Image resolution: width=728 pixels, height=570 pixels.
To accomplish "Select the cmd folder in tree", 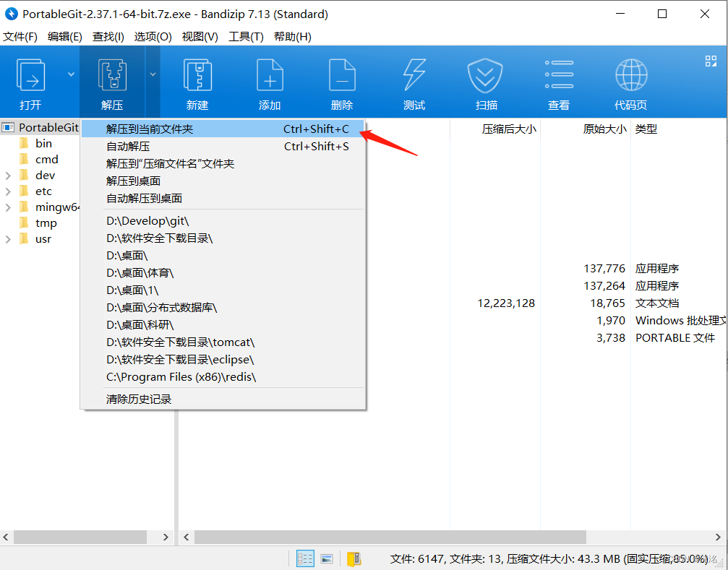I will point(47,160).
